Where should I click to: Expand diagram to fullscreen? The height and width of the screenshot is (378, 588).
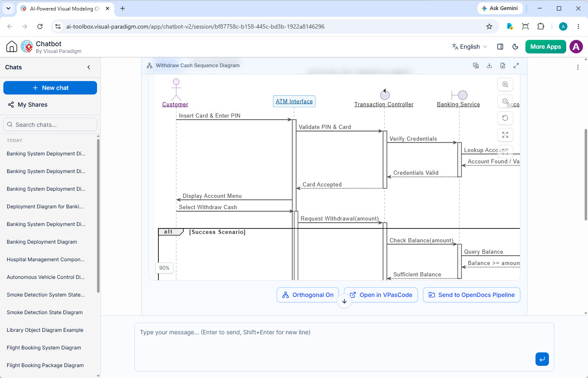point(516,66)
